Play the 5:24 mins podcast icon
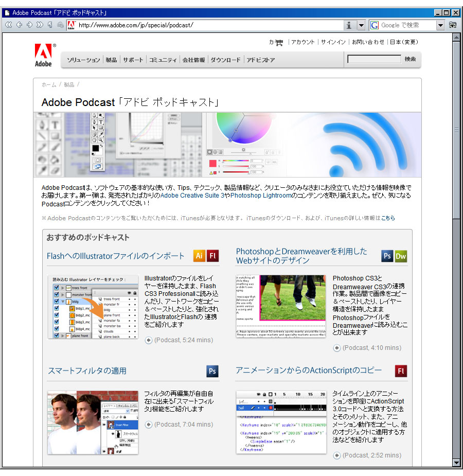The height and width of the screenshot is (476, 463). 148,340
